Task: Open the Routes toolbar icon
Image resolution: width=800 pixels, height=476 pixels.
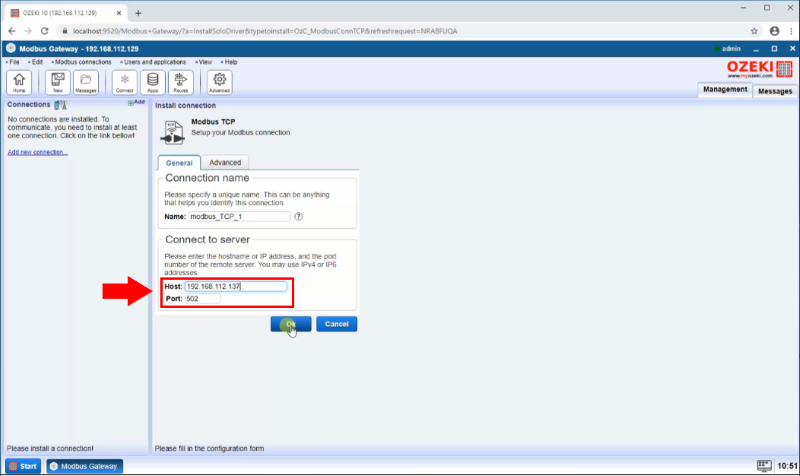Action: [x=181, y=82]
